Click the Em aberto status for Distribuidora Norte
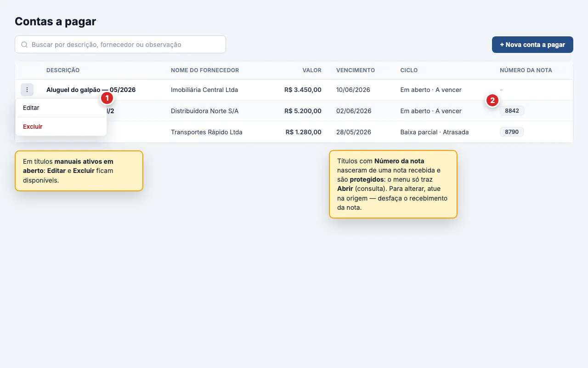Screen dimensions: 588x368 coord(431,111)
